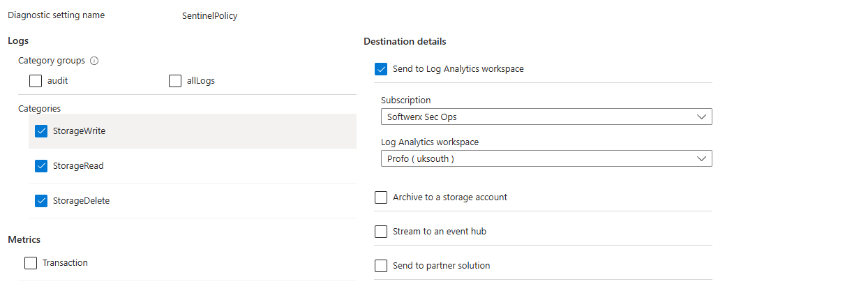Tick the allLogs category group checkbox

coord(175,81)
